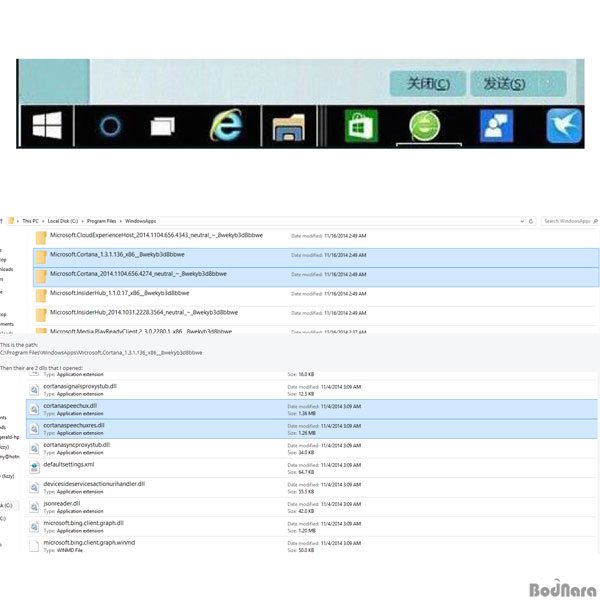Launch Internet Explorer from the taskbar

point(227,125)
